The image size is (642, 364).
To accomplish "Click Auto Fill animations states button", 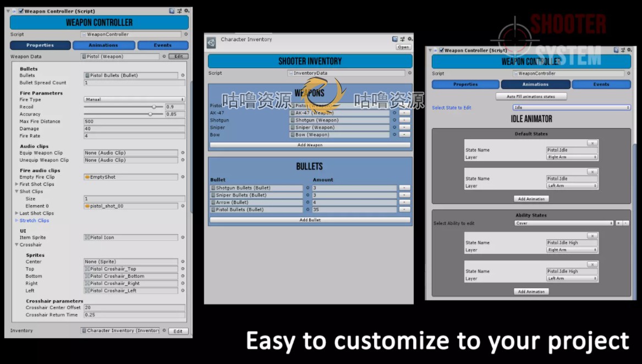I will [x=531, y=97].
